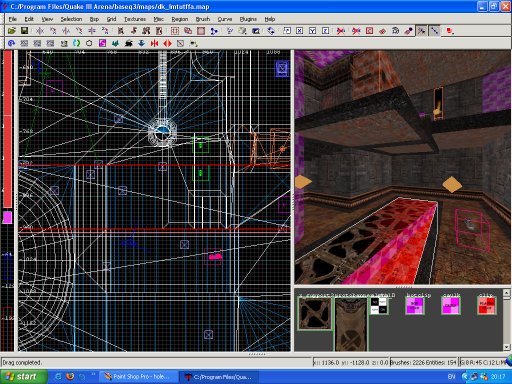Screen dimensions: 512x384
Task: Flip selection along the Z axis
Action: (92, 31)
